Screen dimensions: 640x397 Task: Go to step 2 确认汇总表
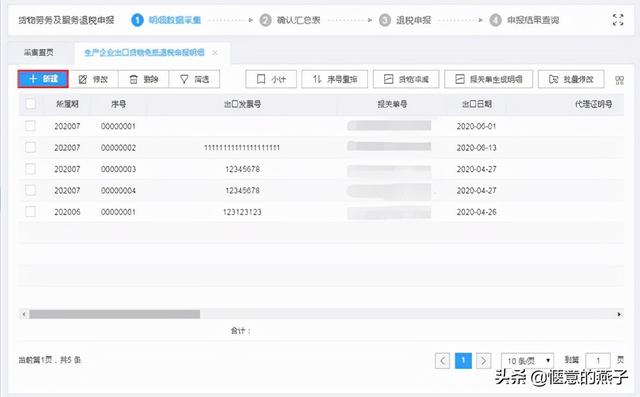(291, 20)
